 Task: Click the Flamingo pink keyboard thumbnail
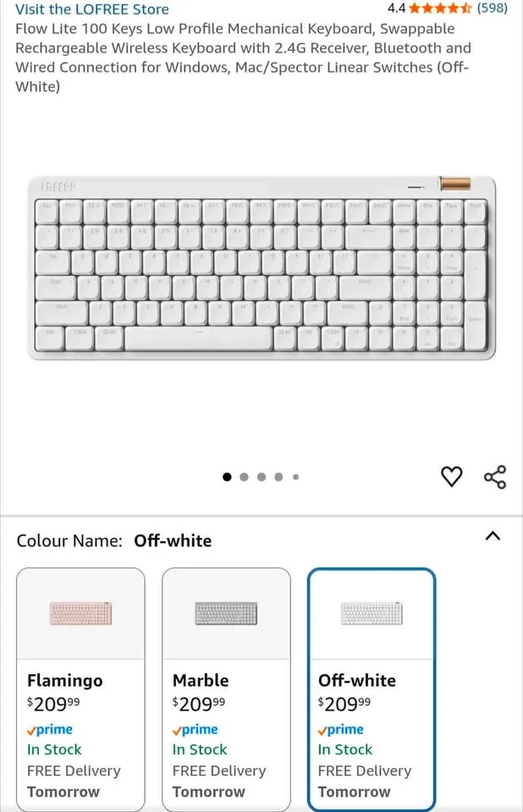pyautogui.click(x=80, y=612)
